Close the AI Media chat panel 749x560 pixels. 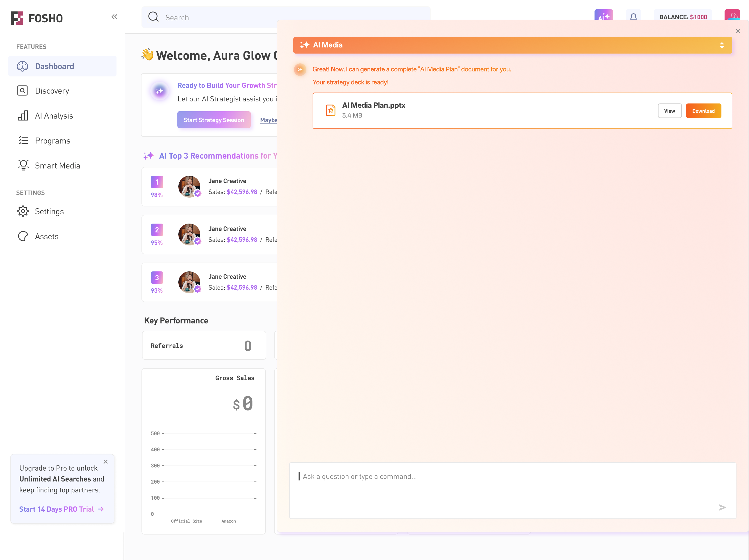(x=738, y=31)
